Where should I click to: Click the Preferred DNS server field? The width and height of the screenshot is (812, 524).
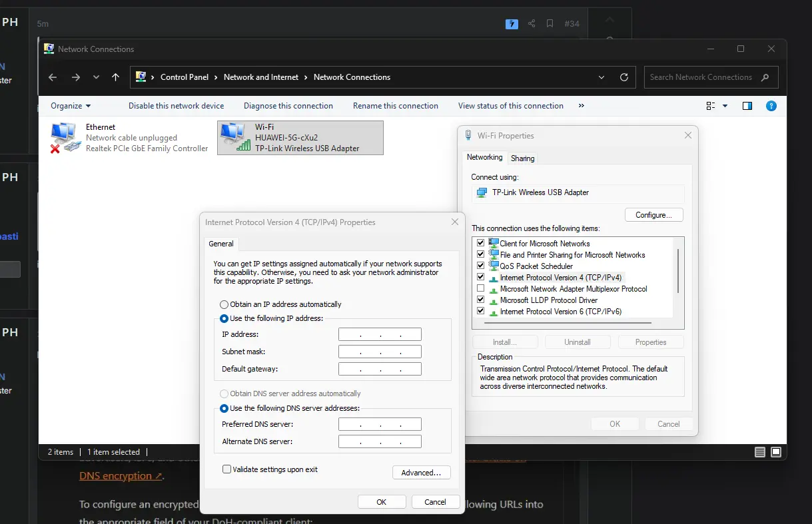click(x=380, y=424)
